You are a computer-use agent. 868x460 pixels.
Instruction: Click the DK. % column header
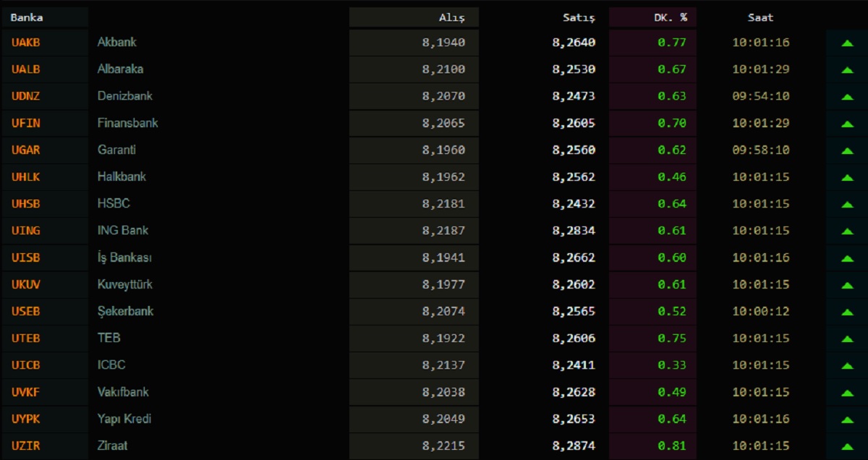pos(671,17)
